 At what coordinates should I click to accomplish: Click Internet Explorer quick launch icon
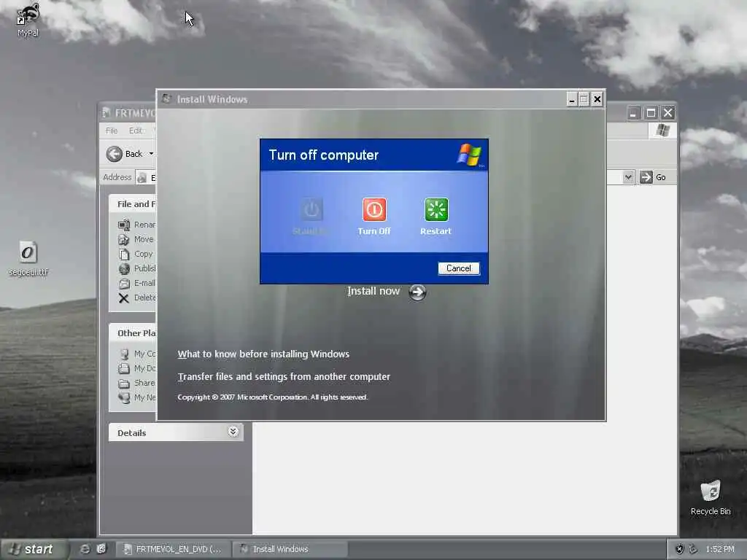[85, 549]
